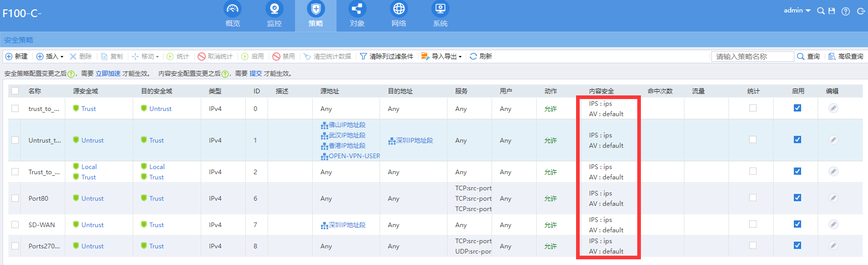Open the 监控 monitoring section
The image size is (868, 265).
(274, 15)
